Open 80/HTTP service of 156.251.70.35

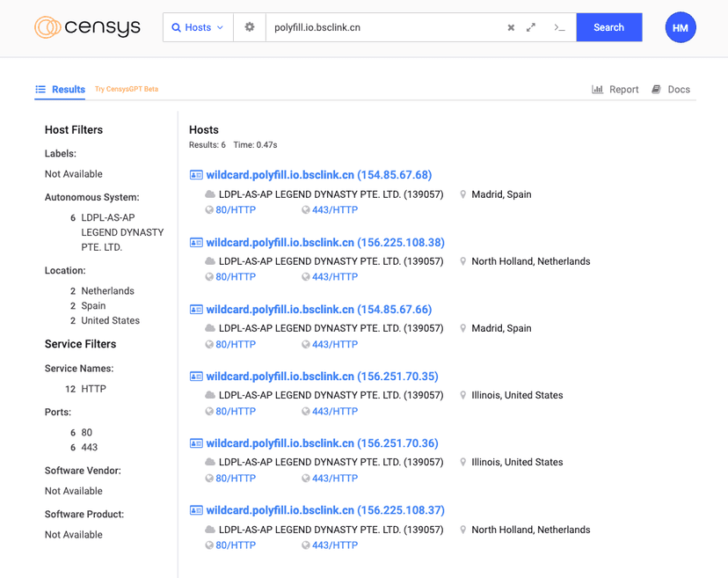[x=236, y=411]
